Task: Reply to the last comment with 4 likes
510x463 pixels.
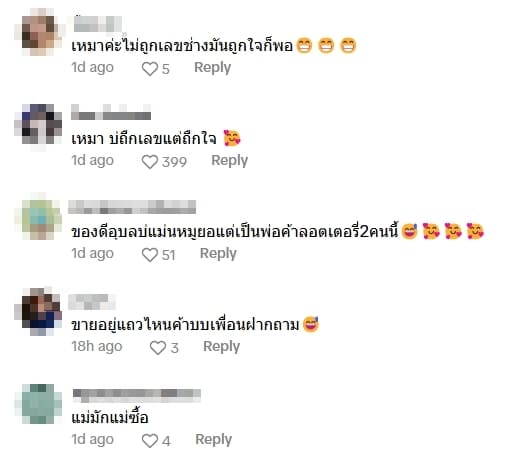Action: pos(214,440)
